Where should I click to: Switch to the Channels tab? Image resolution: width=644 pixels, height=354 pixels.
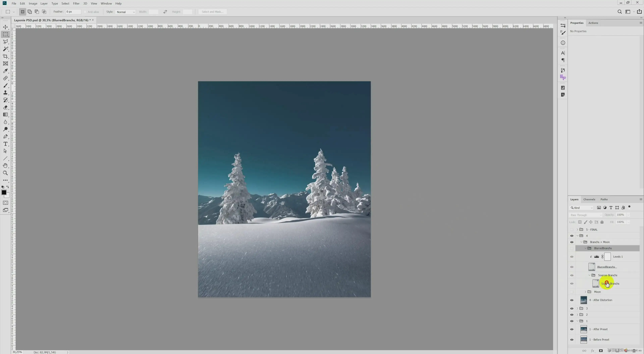(589, 199)
